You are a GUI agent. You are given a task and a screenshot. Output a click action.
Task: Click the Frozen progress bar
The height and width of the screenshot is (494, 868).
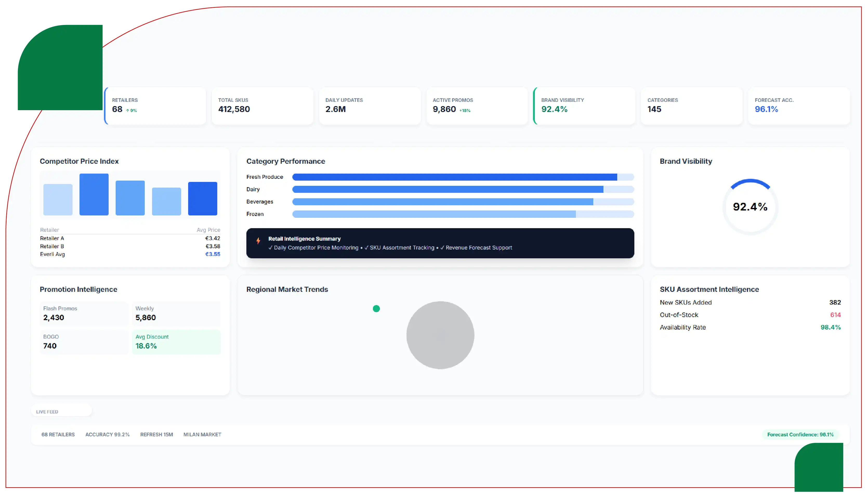(463, 214)
